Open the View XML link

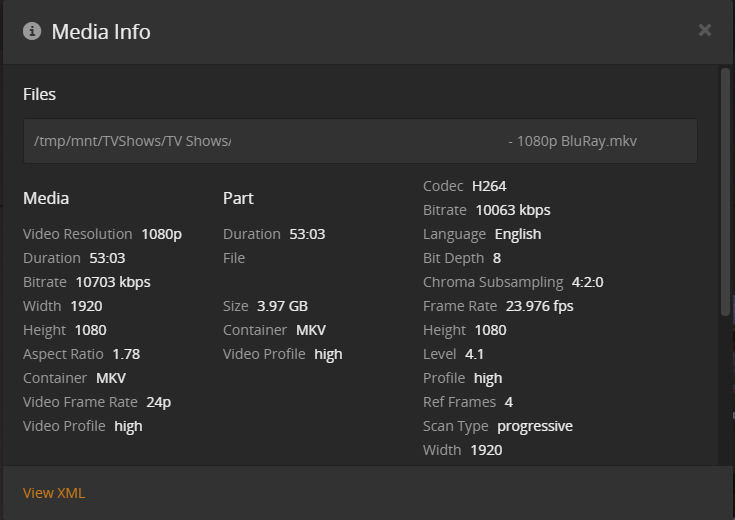point(54,493)
